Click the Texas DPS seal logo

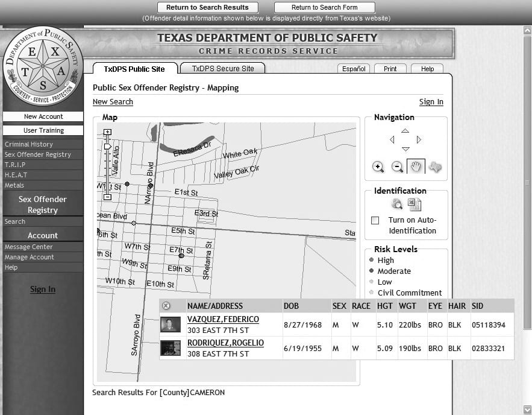coord(43,66)
